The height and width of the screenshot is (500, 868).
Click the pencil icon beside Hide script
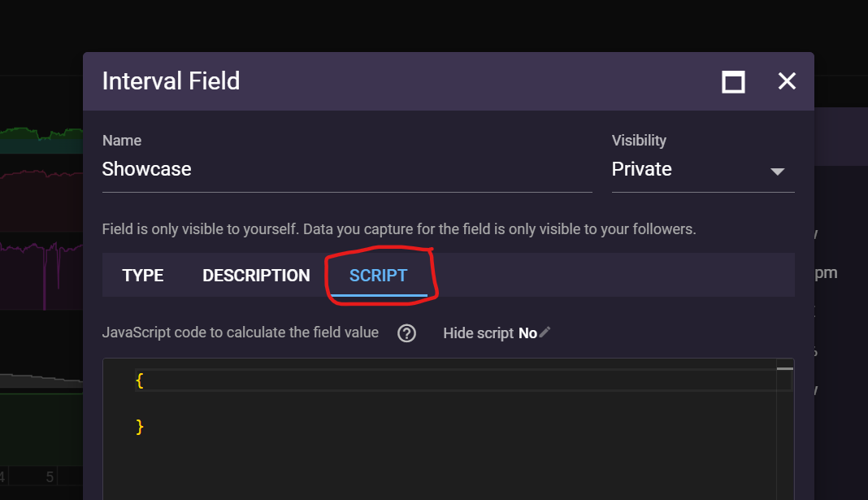click(x=545, y=333)
